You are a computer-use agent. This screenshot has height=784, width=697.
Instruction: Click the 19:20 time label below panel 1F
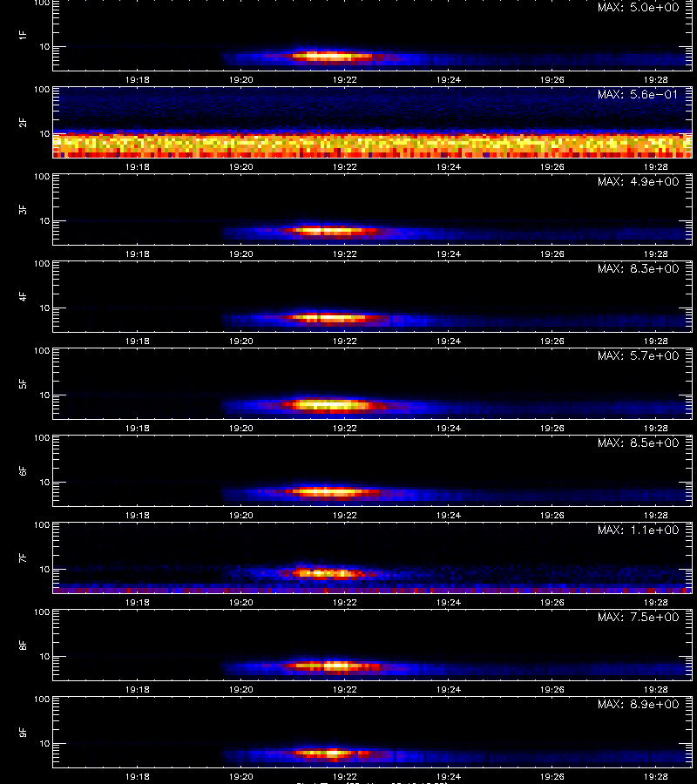[x=241, y=79]
